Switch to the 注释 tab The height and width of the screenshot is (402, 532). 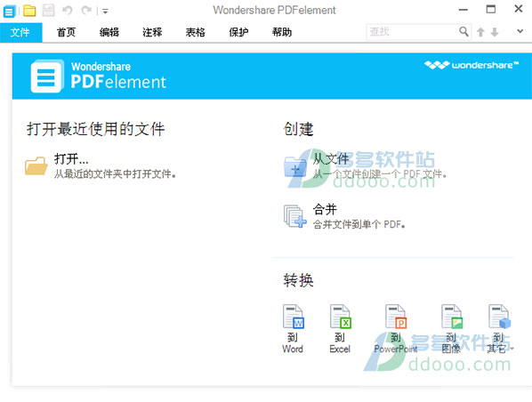pos(152,32)
